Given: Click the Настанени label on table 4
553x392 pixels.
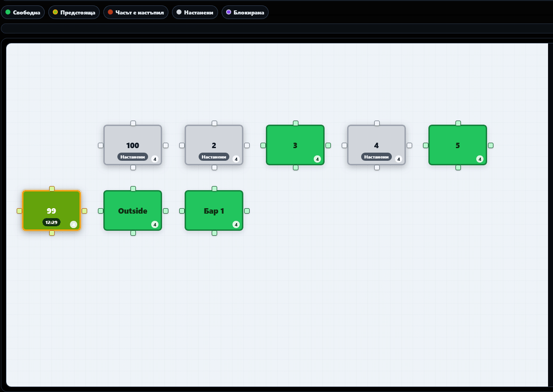Looking at the screenshot, I should click(x=376, y=157).
